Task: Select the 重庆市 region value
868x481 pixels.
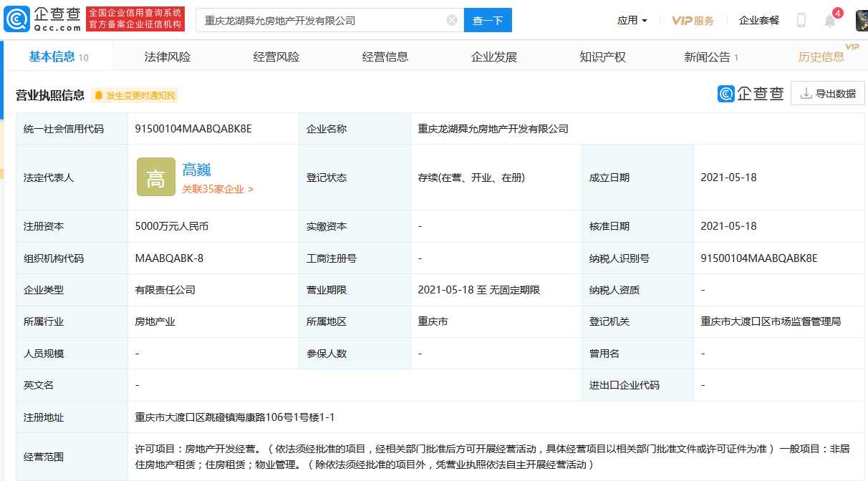Action: click(x=433, y=321)
